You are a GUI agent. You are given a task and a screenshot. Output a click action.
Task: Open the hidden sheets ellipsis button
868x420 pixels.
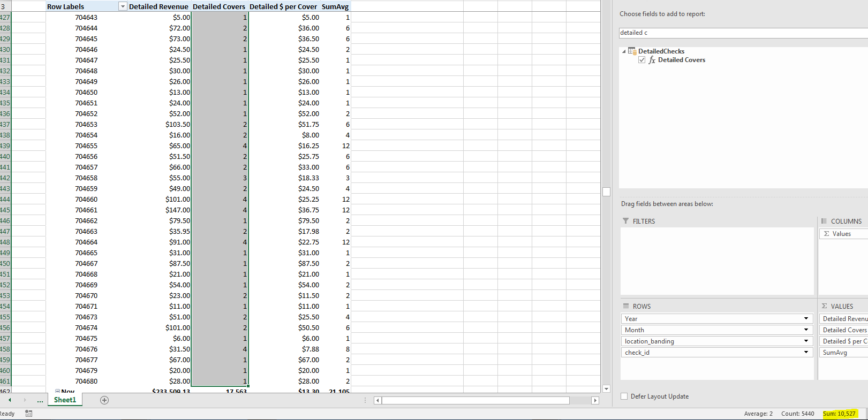click(x=40, y=401)
